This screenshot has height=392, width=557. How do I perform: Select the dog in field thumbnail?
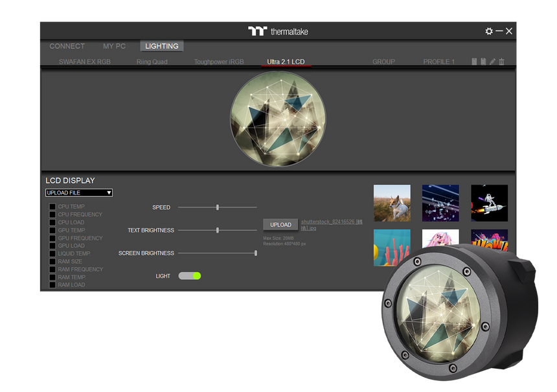tap(392, 203)
